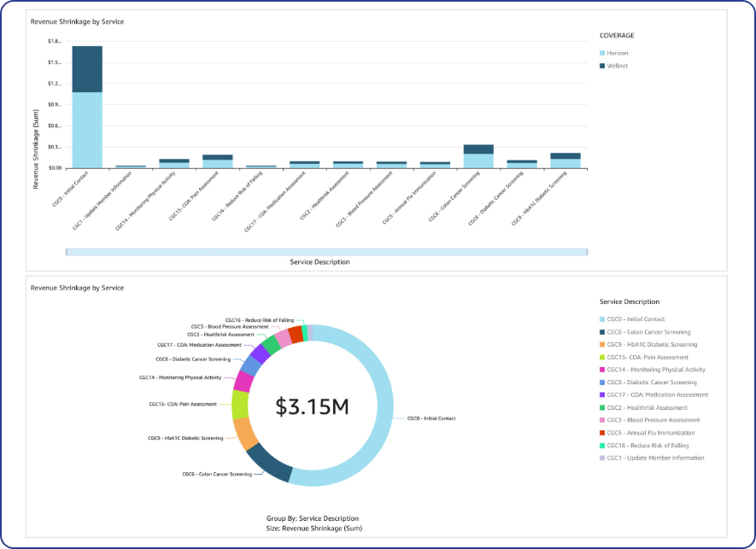Click Horizon legend color swatch
The image size is (756, 549).
602,53
